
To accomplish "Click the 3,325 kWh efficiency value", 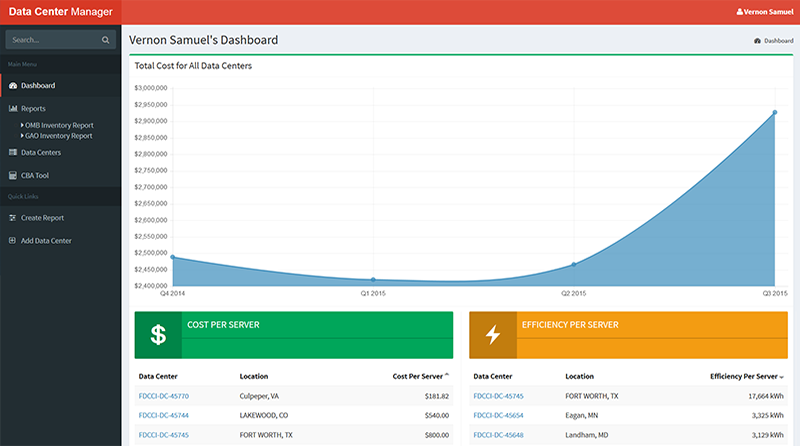I will click(x=768, y=415).
